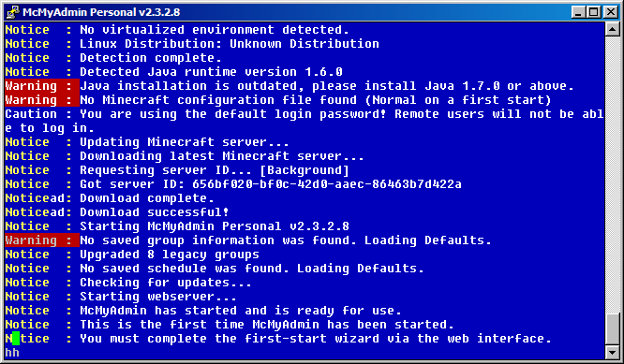Minimize the McMyAdmin window

[x=579, y=12]
